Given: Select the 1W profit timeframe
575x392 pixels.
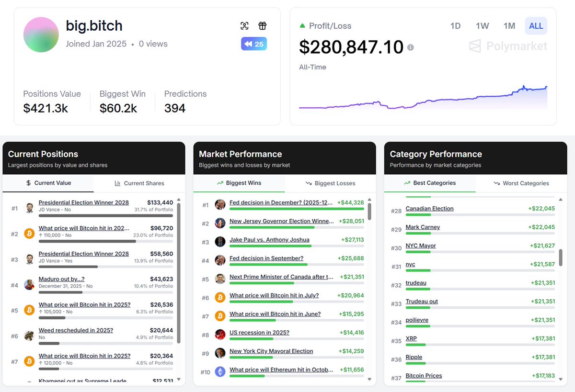Looking at the screenshot, I should [482, 26].
